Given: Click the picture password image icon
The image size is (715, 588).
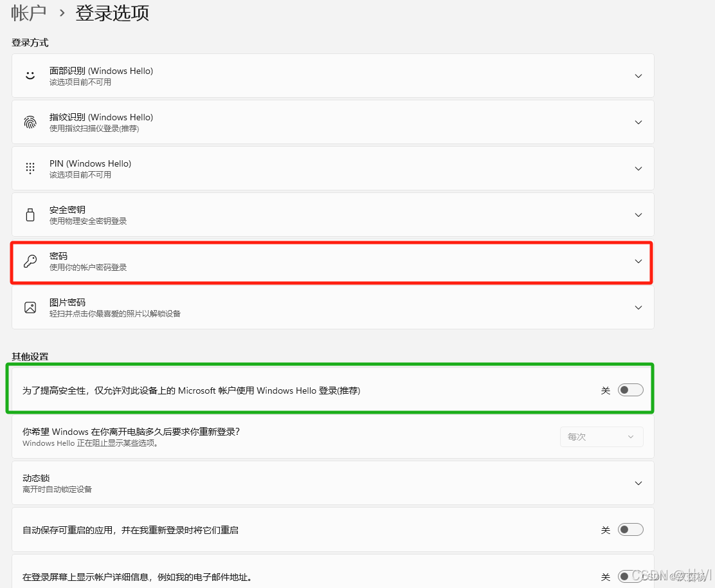Looking at the screenshot, I should pos(30,308).
